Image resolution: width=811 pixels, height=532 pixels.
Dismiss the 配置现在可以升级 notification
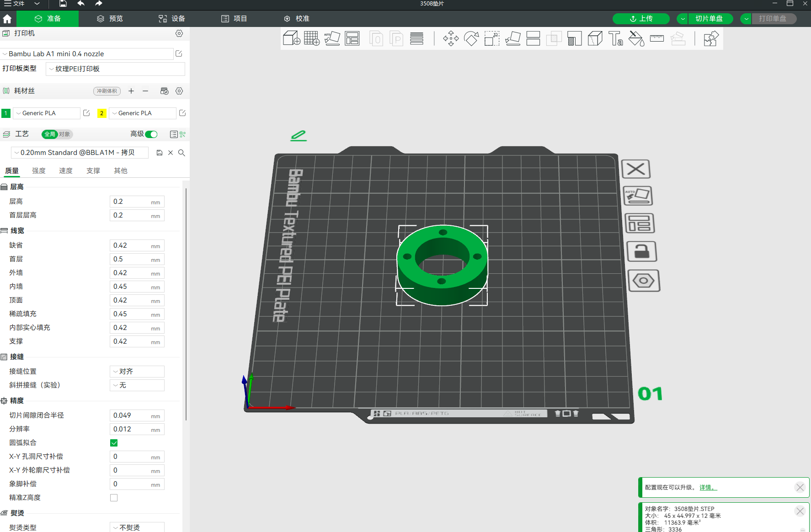tap(800, 487)
